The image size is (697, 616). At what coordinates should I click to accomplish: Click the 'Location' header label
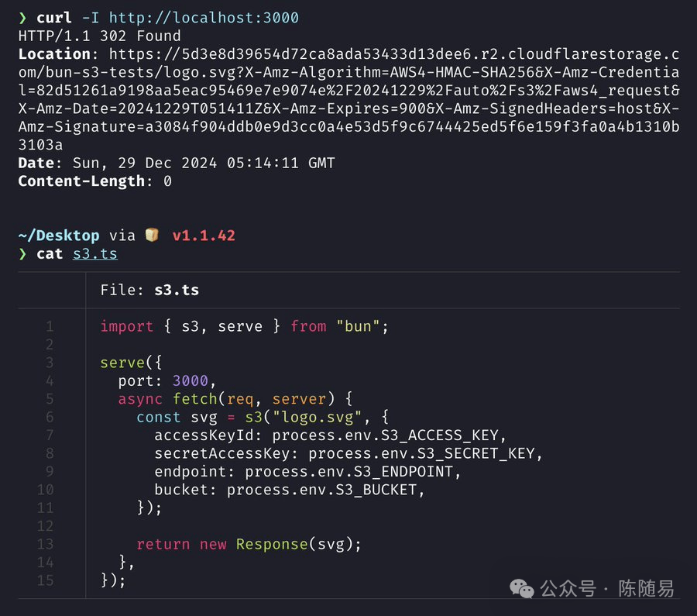coord(54,53)
